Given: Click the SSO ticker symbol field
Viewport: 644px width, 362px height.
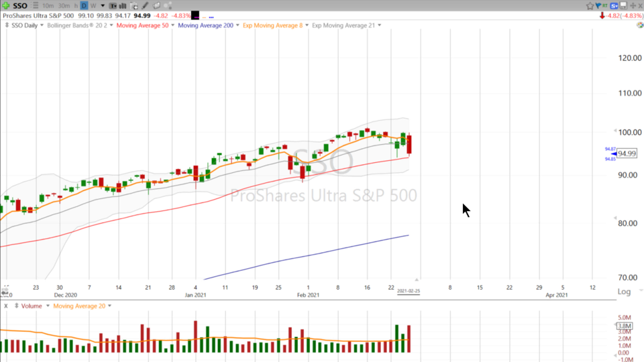Looking at the screenshot, I should click(x=20, y=6).
